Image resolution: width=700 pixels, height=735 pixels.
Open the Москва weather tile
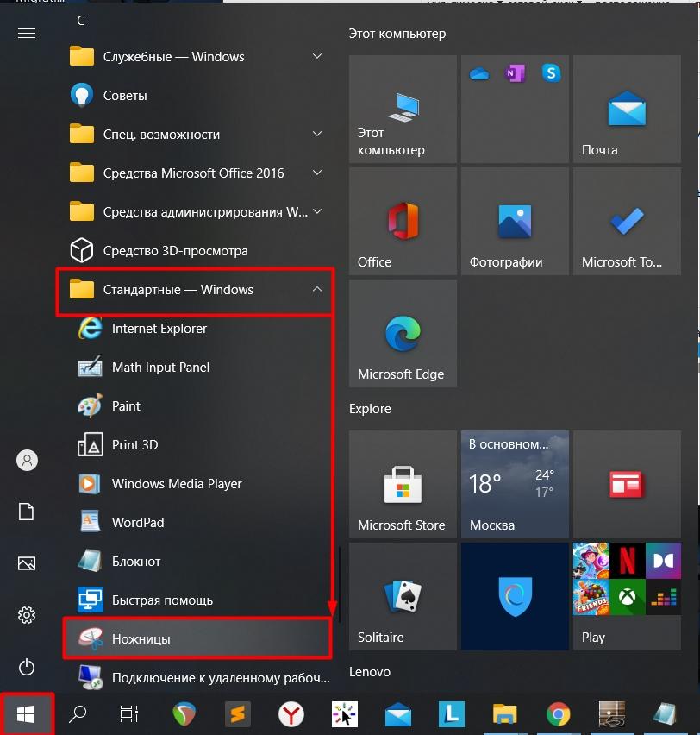515,484
